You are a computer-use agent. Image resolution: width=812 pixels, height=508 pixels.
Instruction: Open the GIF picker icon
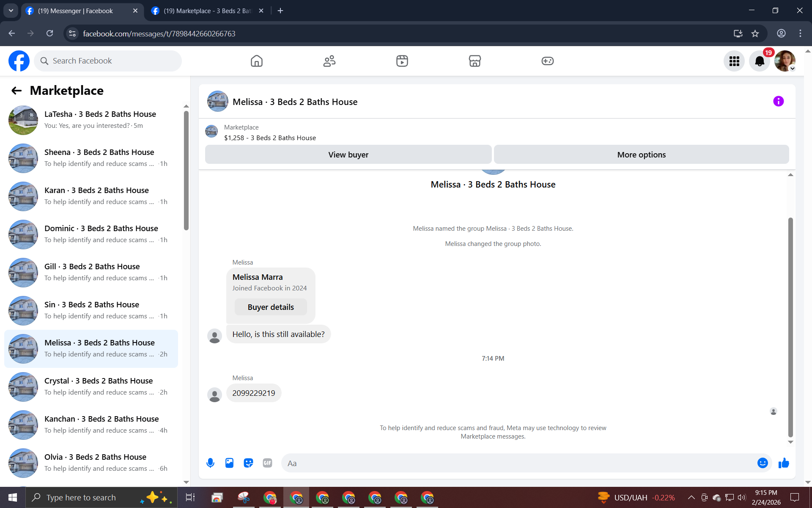tap(267, 463)
